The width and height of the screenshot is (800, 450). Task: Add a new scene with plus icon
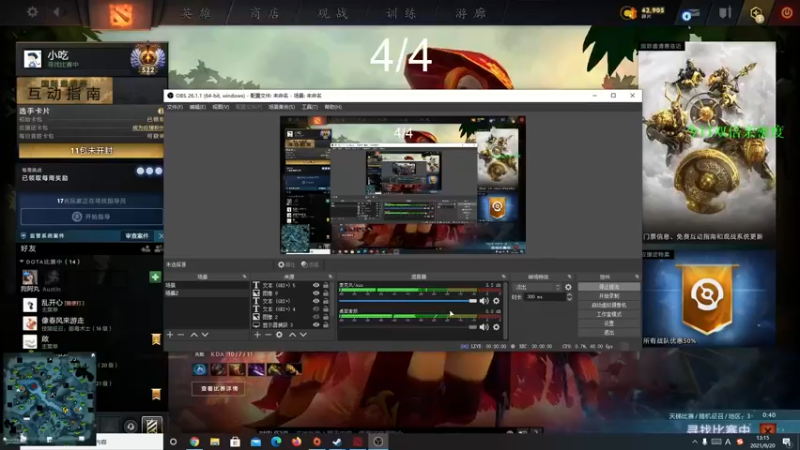[x=170, y=335]
